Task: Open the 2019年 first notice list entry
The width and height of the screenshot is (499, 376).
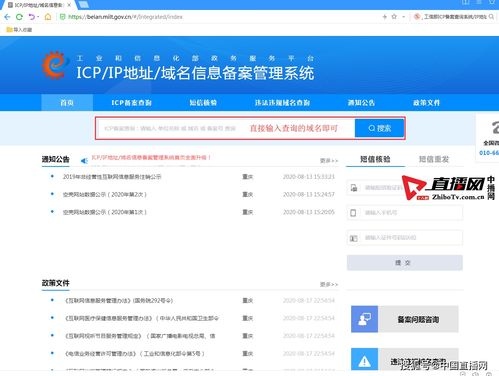Action: pos(112,177)
